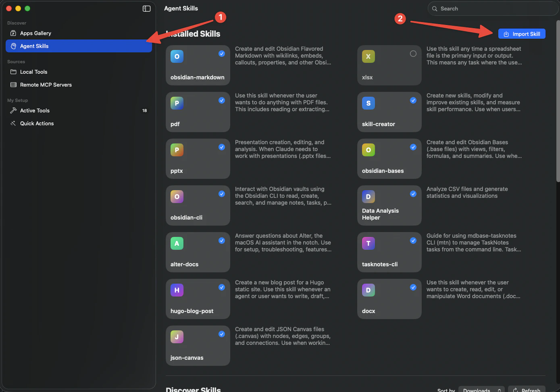Click the docx D icon
Viewport: 560px width, 392px height.
click(x=368, y=290)
